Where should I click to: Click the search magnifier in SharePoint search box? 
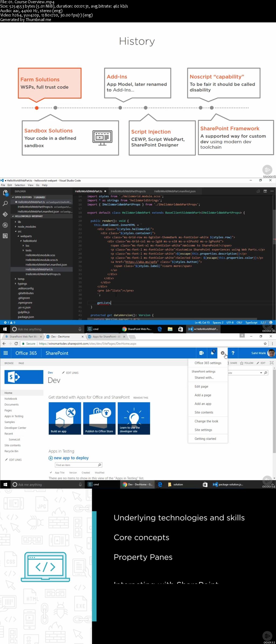click(266, 373)
